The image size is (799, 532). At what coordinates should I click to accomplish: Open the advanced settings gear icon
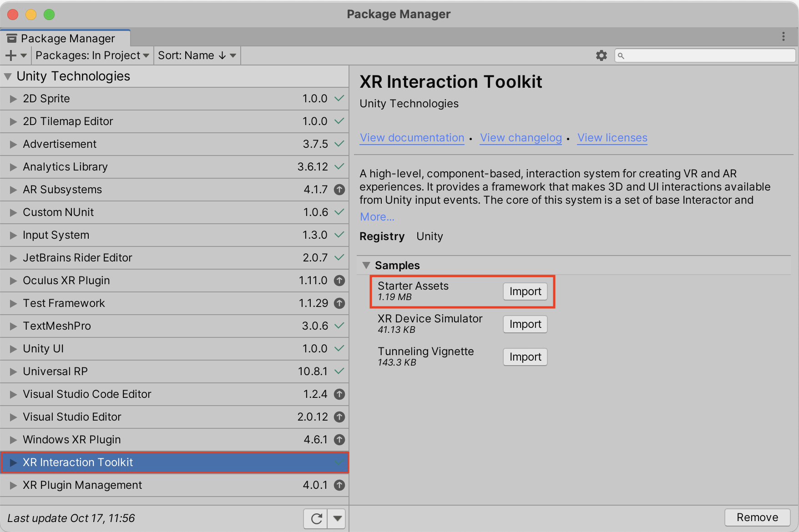[x=601, y=55]
